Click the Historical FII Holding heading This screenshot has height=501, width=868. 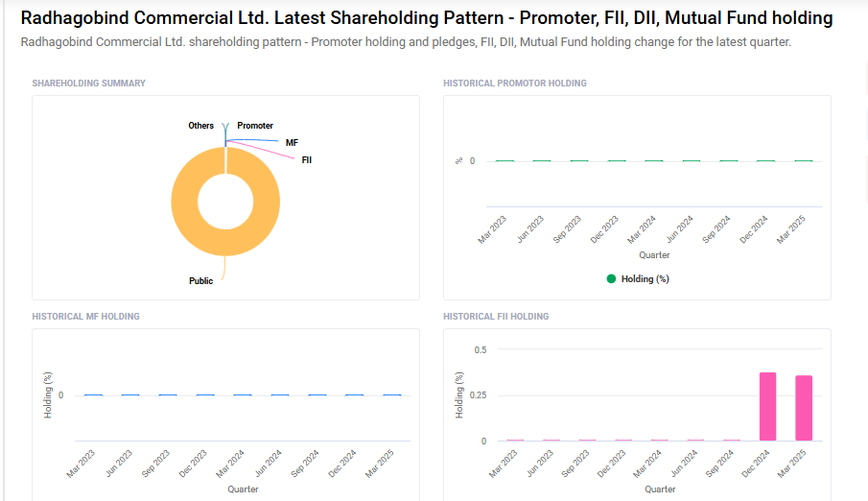(496, 317)
